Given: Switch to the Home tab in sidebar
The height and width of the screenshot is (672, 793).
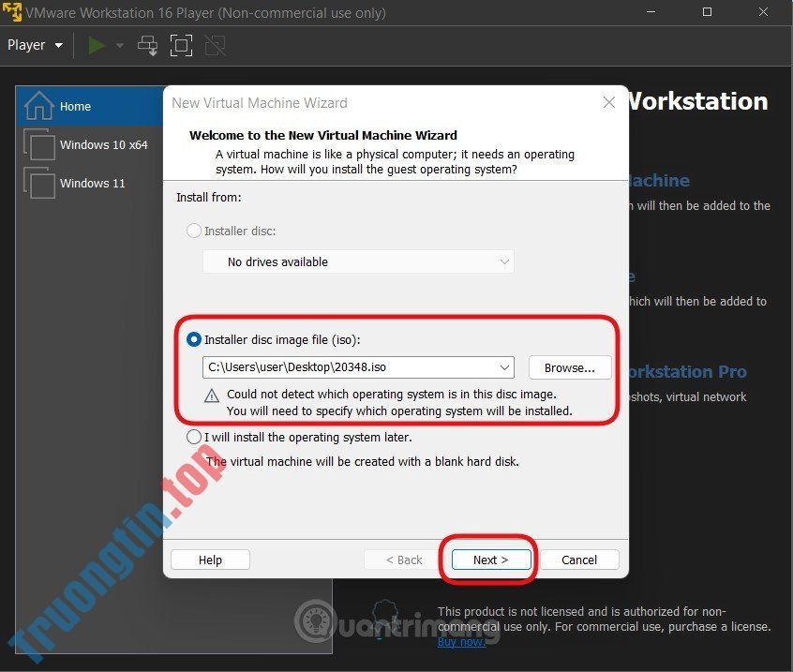Looking at the screenshot, I should (x=75, y=106).
